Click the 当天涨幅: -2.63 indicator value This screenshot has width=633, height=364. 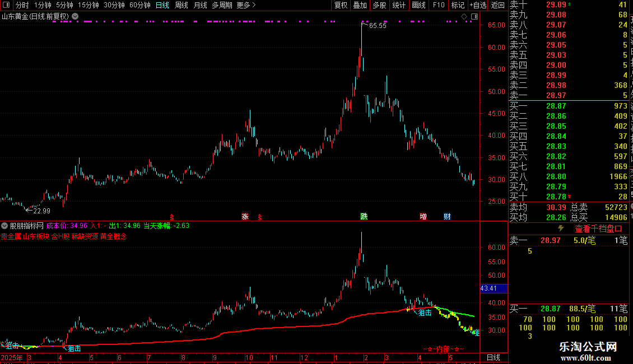[x=166, y=226]
